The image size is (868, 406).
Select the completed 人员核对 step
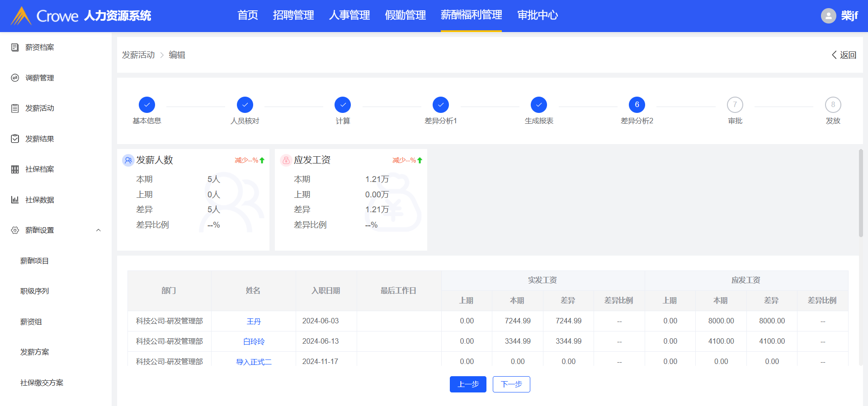pyautogui.click(x=245, y=105)
